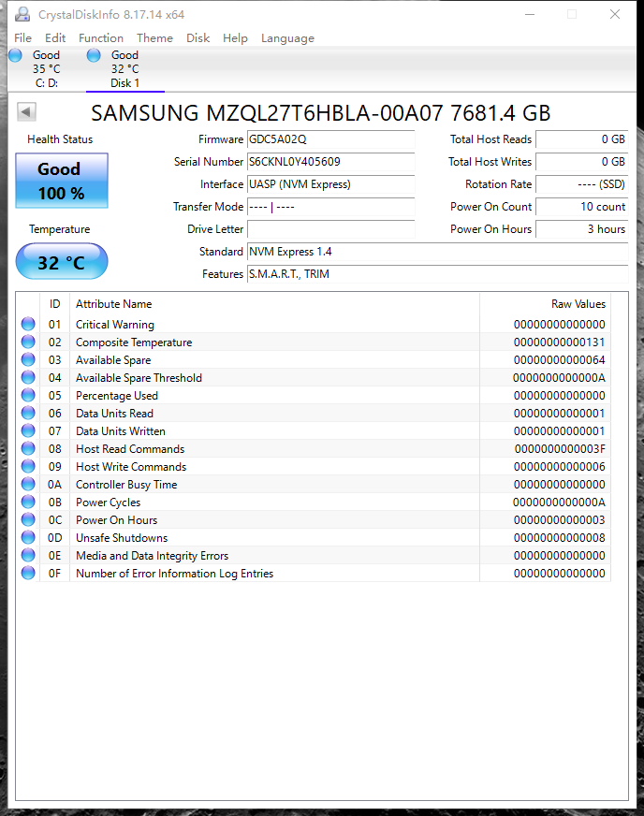Select raw value 00000000000064

point(559,360)
